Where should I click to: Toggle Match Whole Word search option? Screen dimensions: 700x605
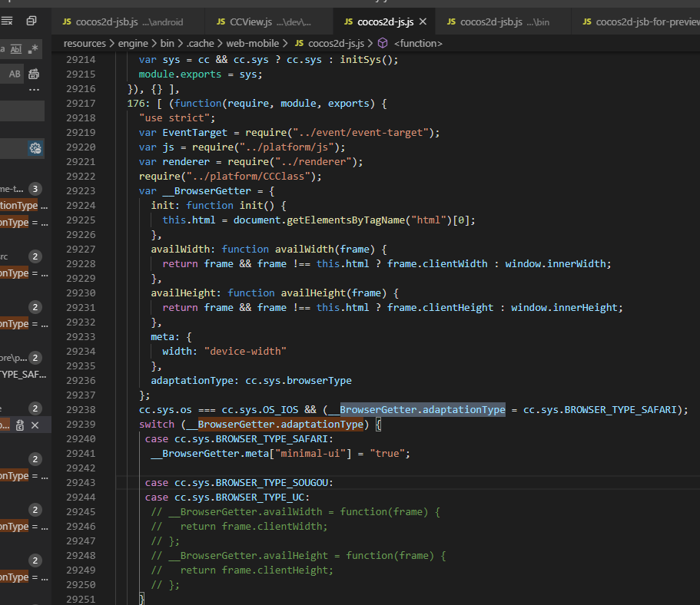(16, 49)
